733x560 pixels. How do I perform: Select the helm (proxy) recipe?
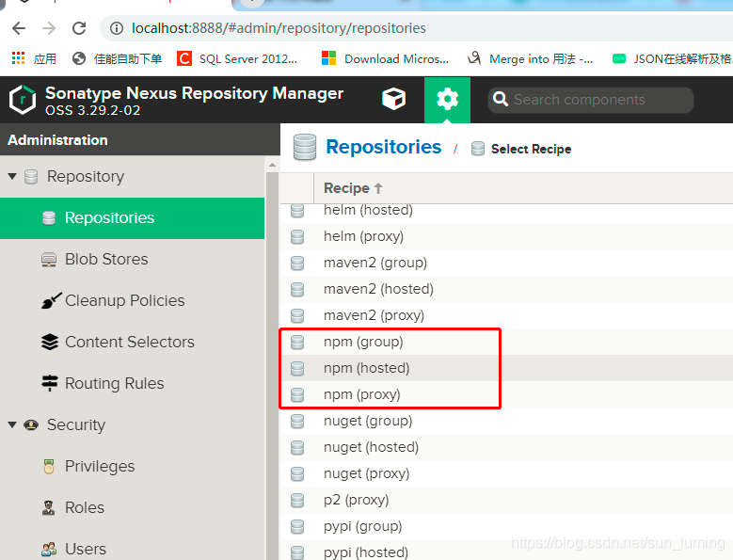[506, 236]
